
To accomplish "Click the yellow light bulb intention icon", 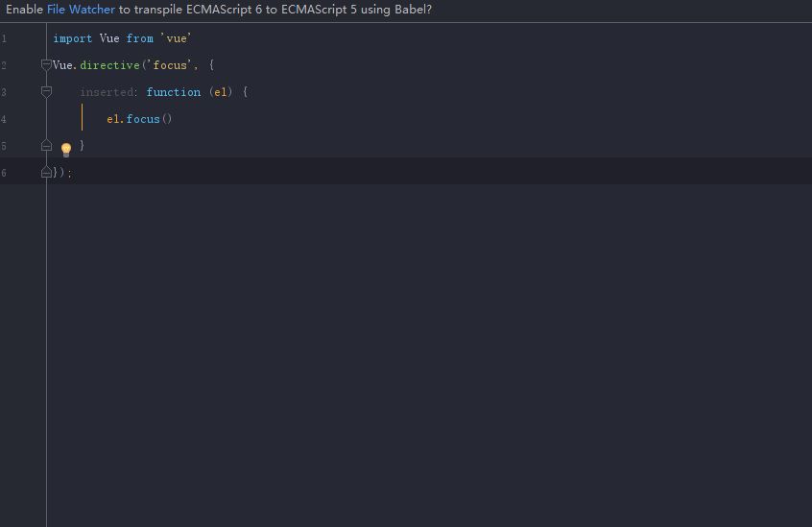I will pyautogui.click(x=66, y=150).
